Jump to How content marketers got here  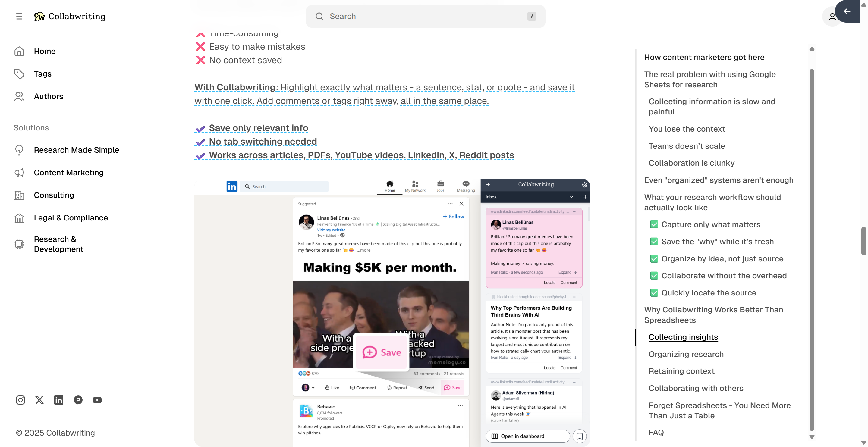[x=704, y=57]
